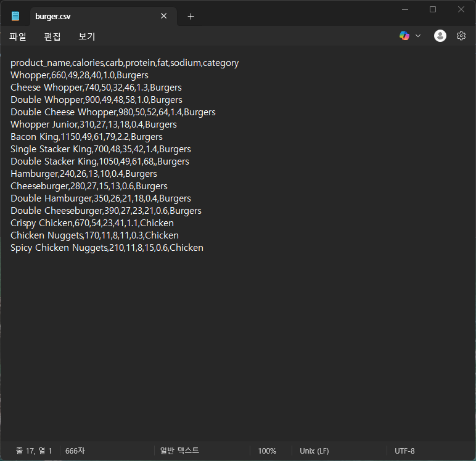Open the 파일 menu

click(x=18, y=36)
